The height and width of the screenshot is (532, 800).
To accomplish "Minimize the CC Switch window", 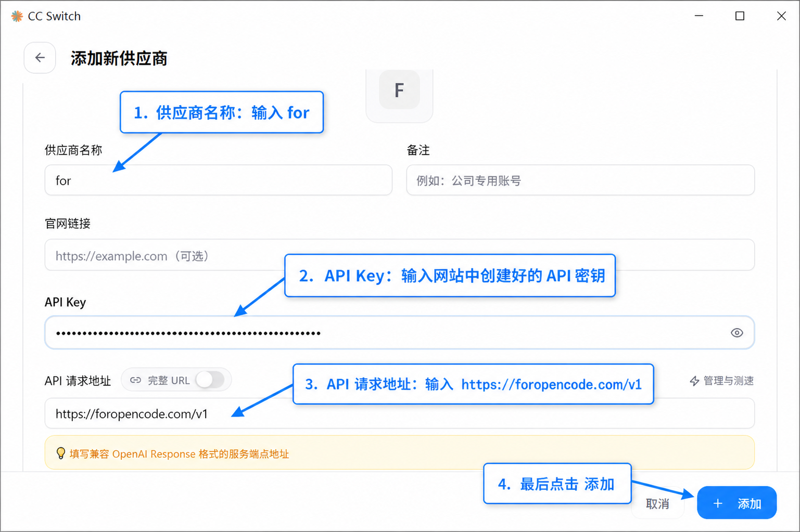I will (699, 16).
